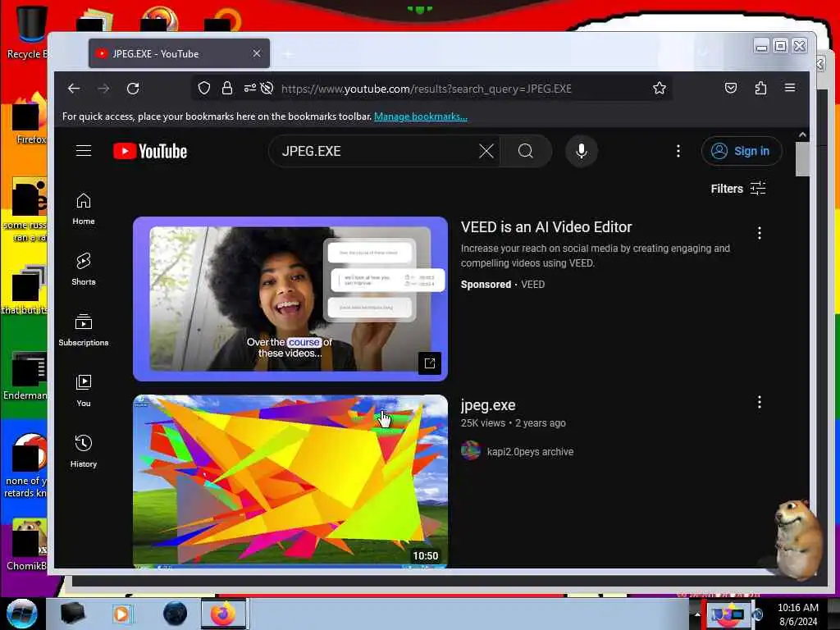Go to YouTube home via logo

pos(150,151)
